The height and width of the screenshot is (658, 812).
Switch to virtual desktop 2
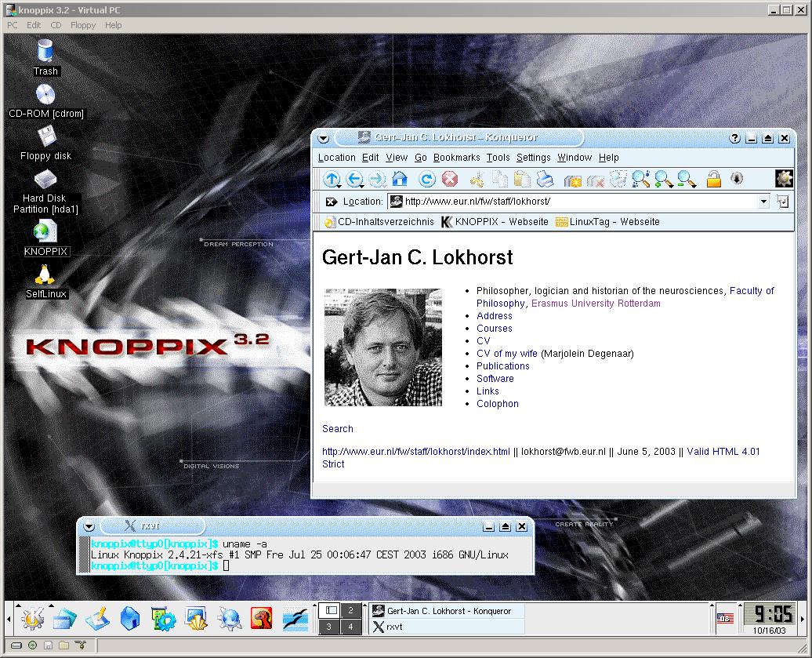click(x=350, y=610)
